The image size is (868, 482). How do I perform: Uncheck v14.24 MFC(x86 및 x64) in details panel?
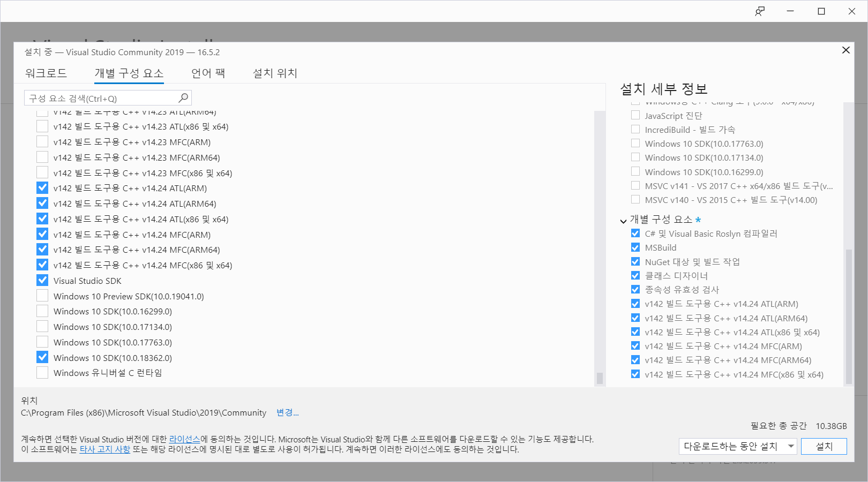point(635,374)
